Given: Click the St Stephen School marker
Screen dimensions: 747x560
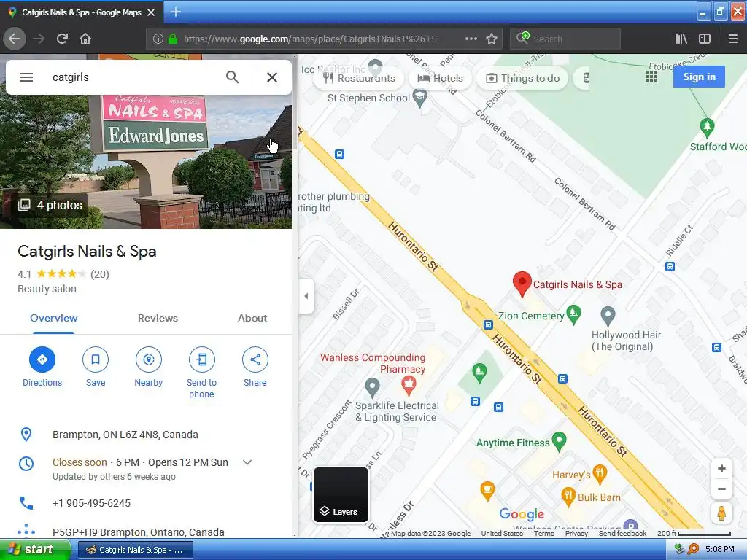Looking at the screenshot, I should tap(419, 98).
